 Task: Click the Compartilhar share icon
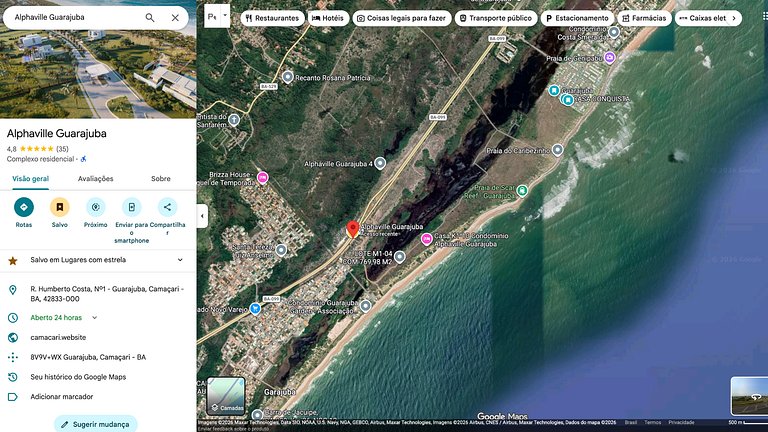point(167,207)
